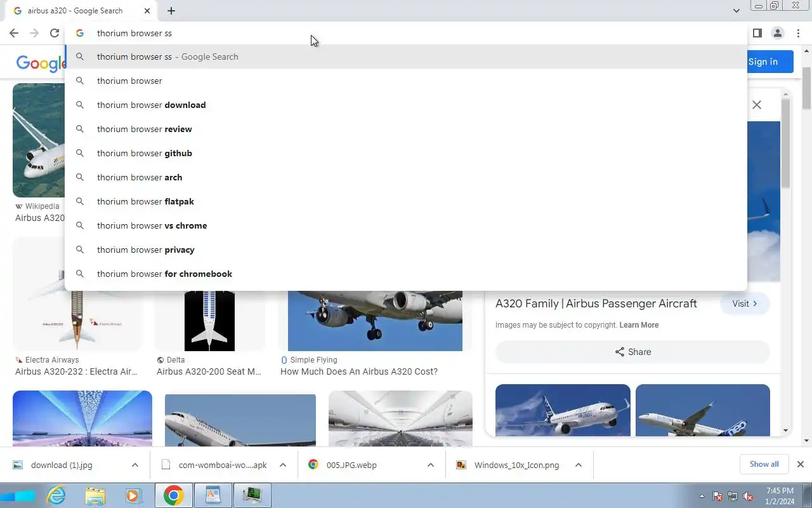Open the white cabin interior thumbnail
812x508 pixels.
(400, 418)
